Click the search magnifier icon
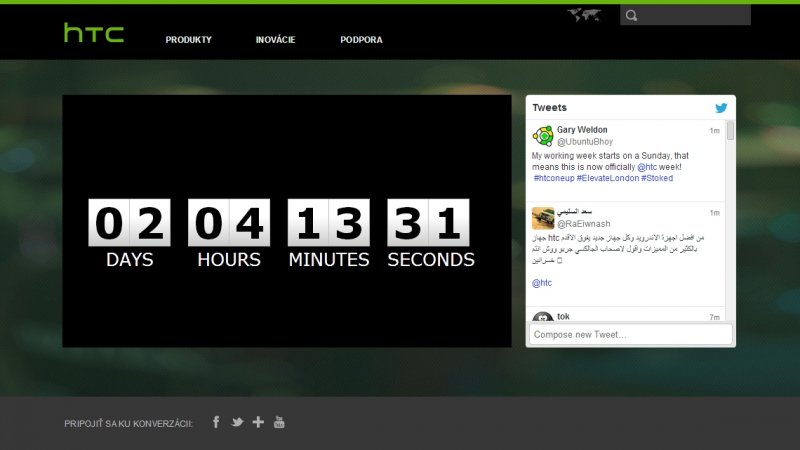800x450 pixels. pos(631,15)
